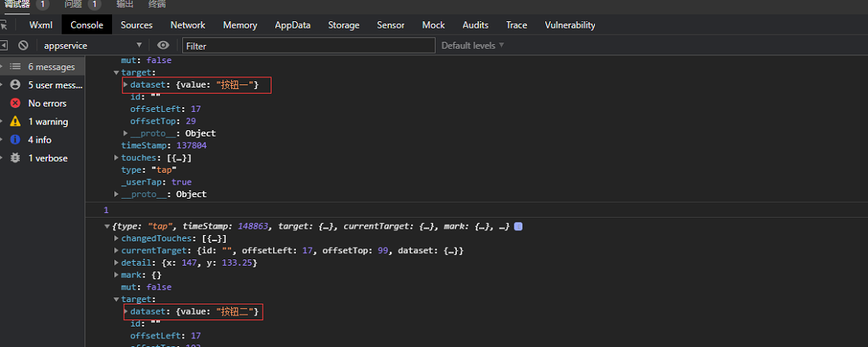Image resolution: width=868 pixels, height=347 pixels.
Task: Open the Mock tab
Action: [433, 25]
